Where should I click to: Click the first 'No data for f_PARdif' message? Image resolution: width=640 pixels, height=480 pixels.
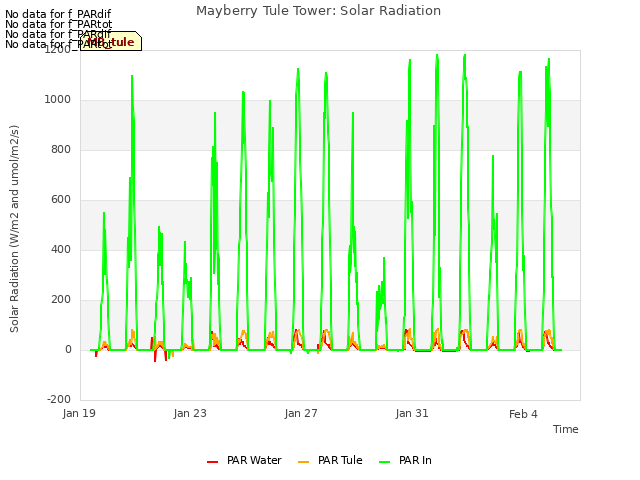click(x=58, y=14)
